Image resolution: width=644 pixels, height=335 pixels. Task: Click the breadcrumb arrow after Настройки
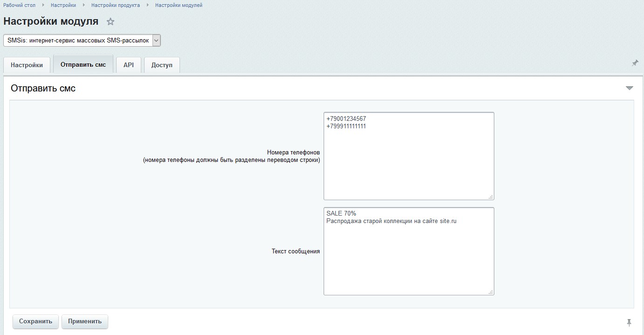point(84,5)
